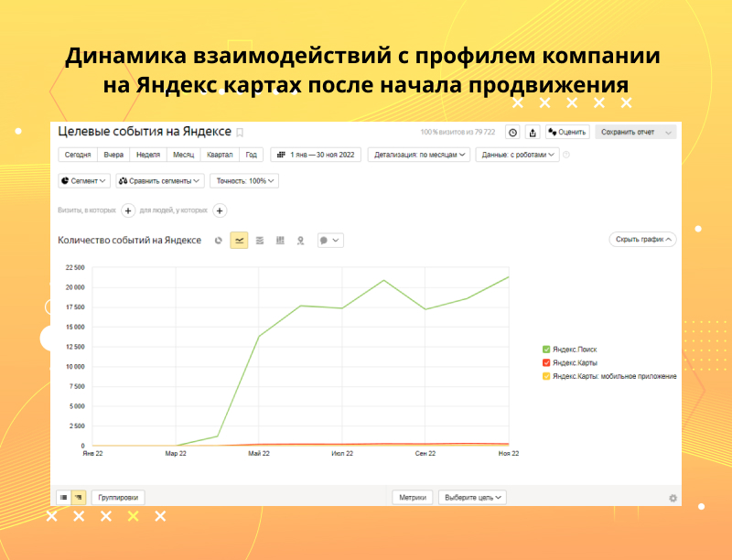Switch to tree list view icon
This screenshot has width=732, height=560.
coord(79,498)
